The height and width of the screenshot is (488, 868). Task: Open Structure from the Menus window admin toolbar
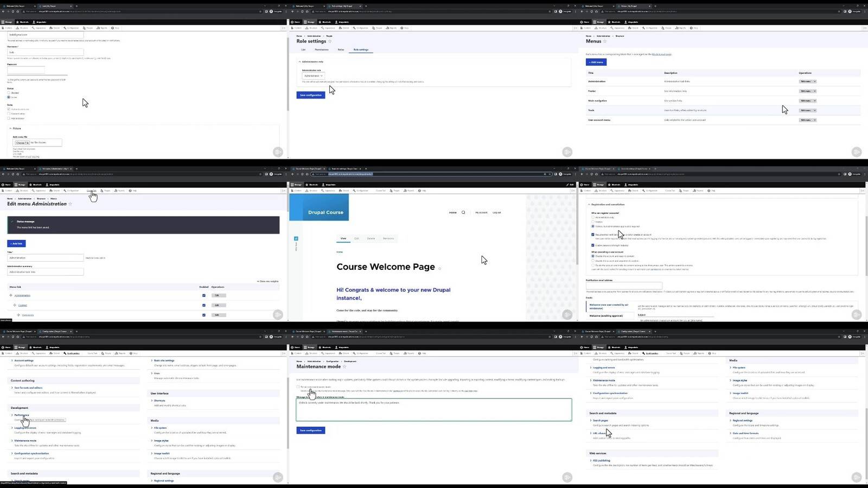601,28
